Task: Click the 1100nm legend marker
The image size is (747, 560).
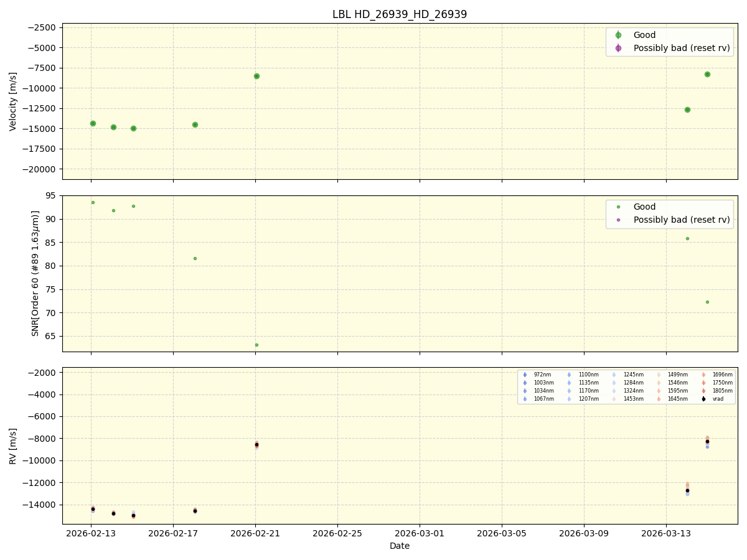Action: (570, 375)
